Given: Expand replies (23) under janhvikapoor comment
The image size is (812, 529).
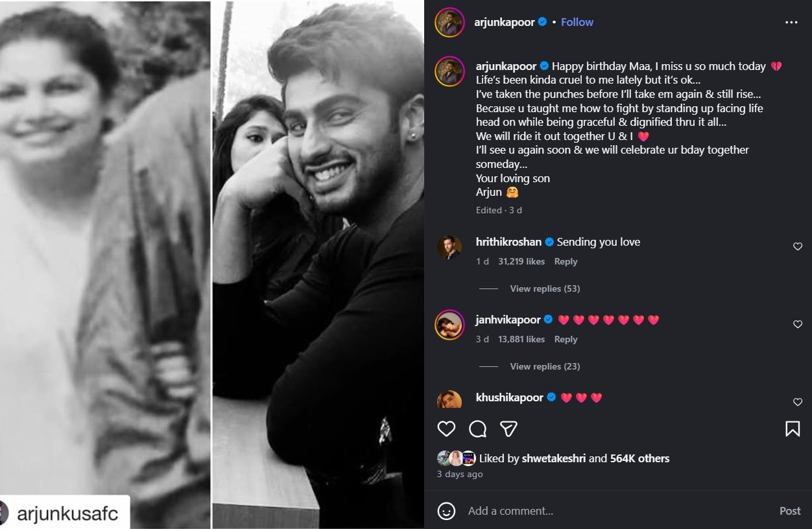Looking at the screenshot, I should coord(545,366).
